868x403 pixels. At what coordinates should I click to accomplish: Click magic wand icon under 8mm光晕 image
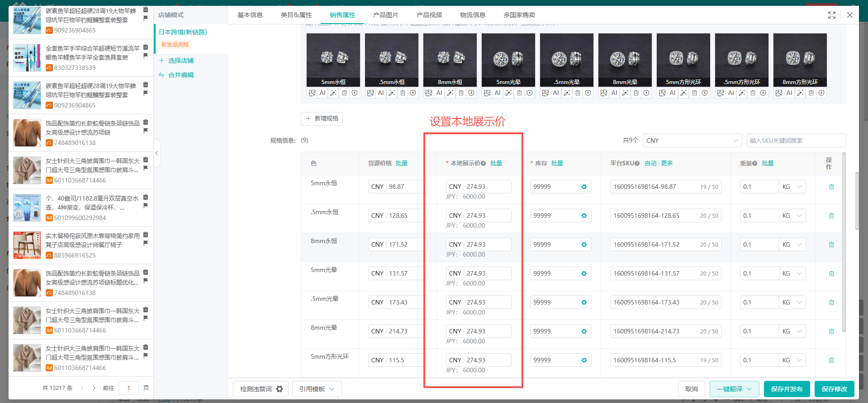tap(625, 93)
